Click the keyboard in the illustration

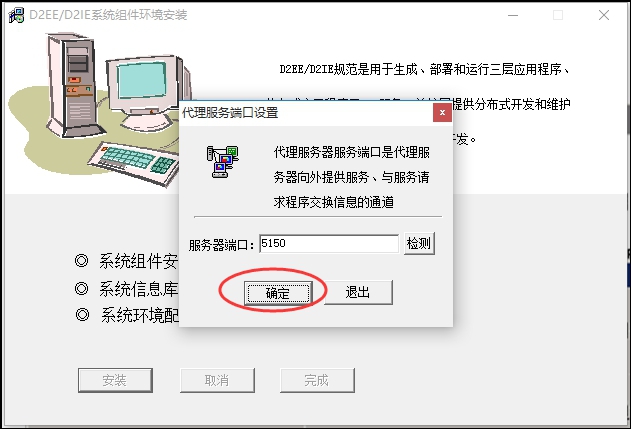pyautogui.click(x=133, y=163)
